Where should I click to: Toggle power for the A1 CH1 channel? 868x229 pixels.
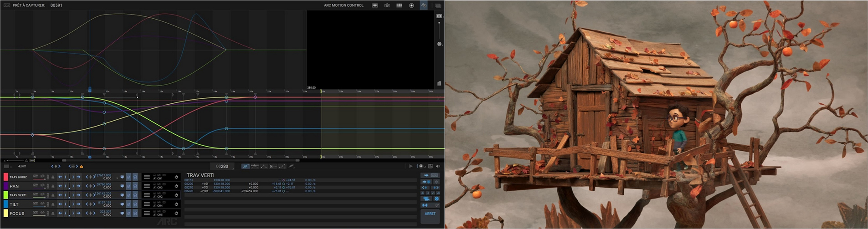[176, 177]
